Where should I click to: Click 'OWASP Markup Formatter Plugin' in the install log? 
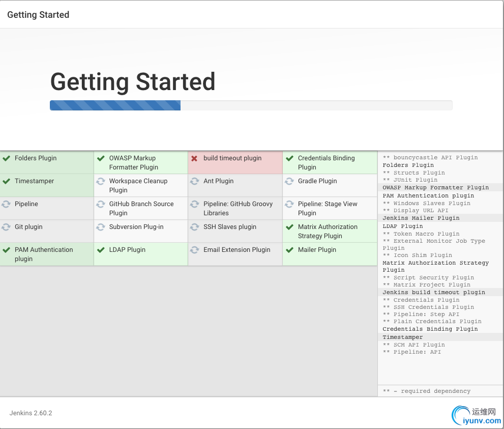point(435,187)
